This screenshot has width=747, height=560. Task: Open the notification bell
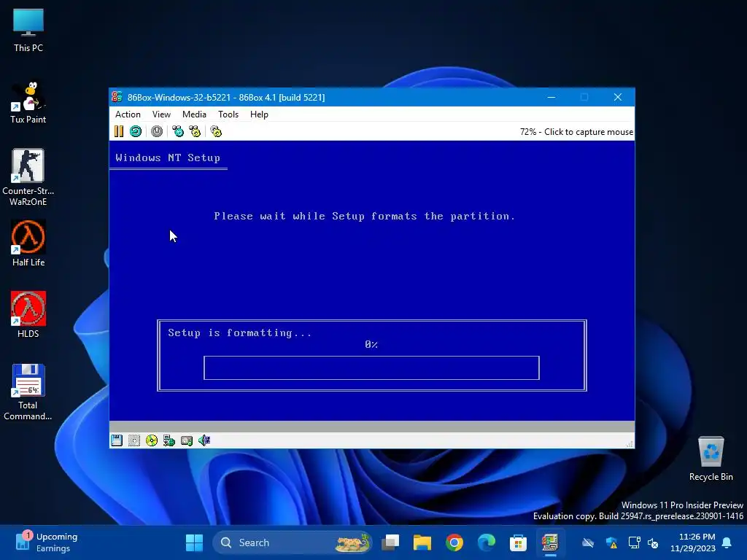(727, 542)
